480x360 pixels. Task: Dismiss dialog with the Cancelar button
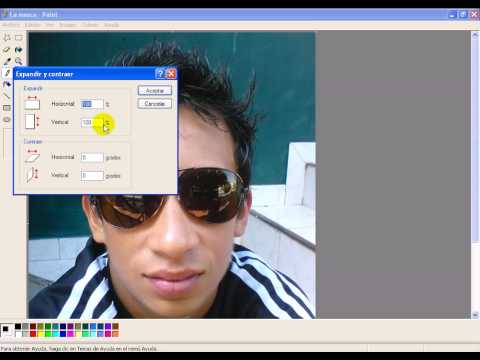[x=155, y=104]
